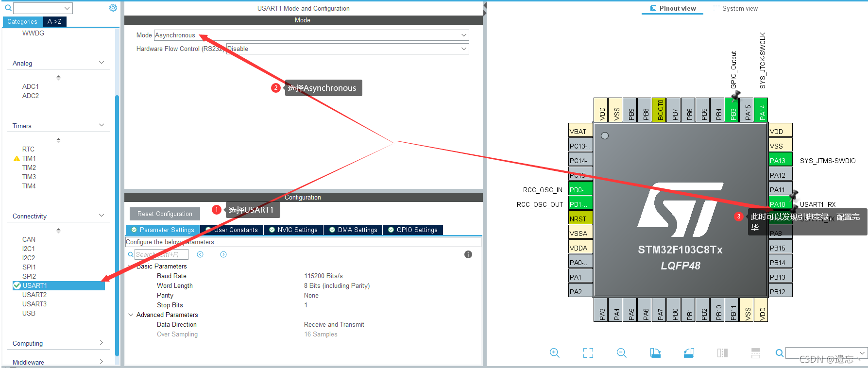This screenshot has width=868, height=368.
Task: Click the peripheral search magnifier icon
Action: click(x=8, y=8)
